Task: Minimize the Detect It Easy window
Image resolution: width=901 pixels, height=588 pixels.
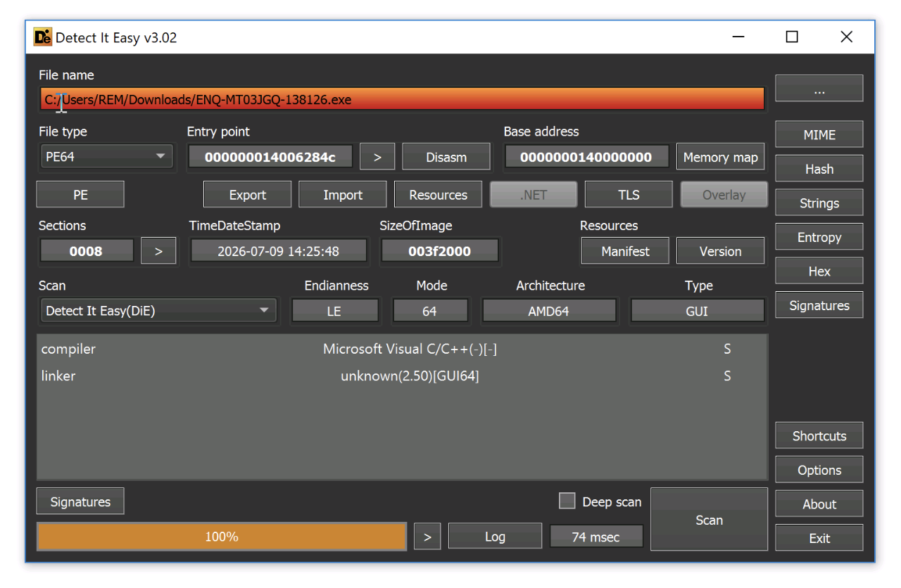Action: (738, 37)
